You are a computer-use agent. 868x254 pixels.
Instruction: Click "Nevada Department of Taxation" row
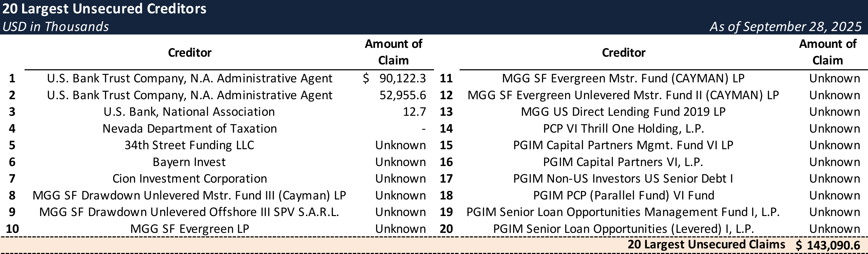pos(189,129)
